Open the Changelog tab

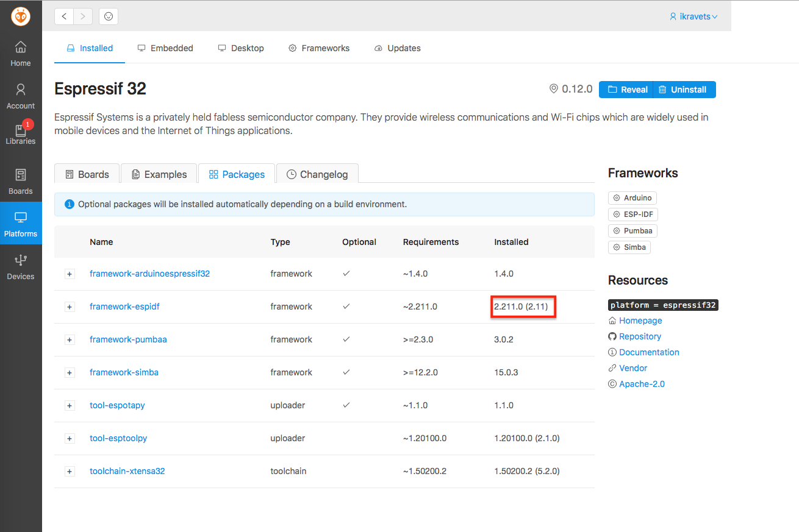pyautogui.click(x=317, y=174)
